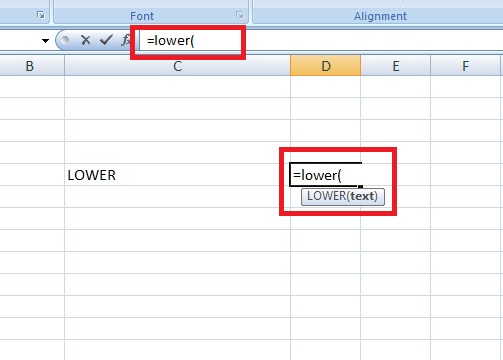
Task: Select column B header
Action: pos(30,66)
